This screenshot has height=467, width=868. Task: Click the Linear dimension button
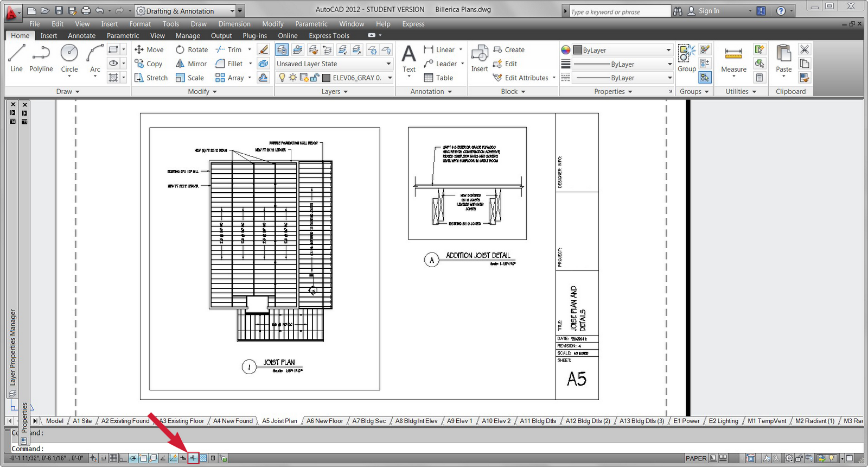pos(439,49)
